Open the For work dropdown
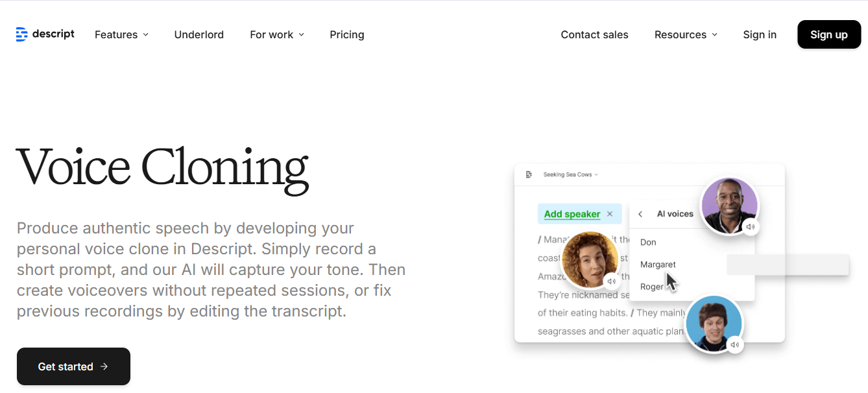The width and height of the screenshot is (868, 393). pos(277,34)
